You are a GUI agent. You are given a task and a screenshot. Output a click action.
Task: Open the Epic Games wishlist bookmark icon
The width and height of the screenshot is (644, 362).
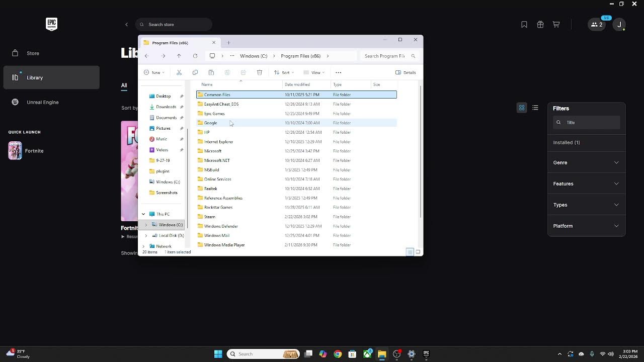524,25
